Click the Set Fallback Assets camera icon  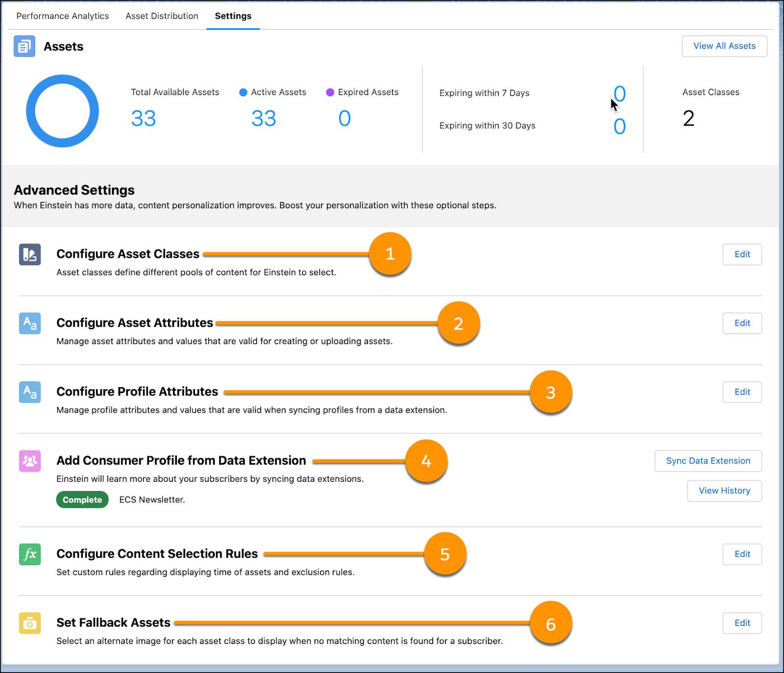point(30,623)
